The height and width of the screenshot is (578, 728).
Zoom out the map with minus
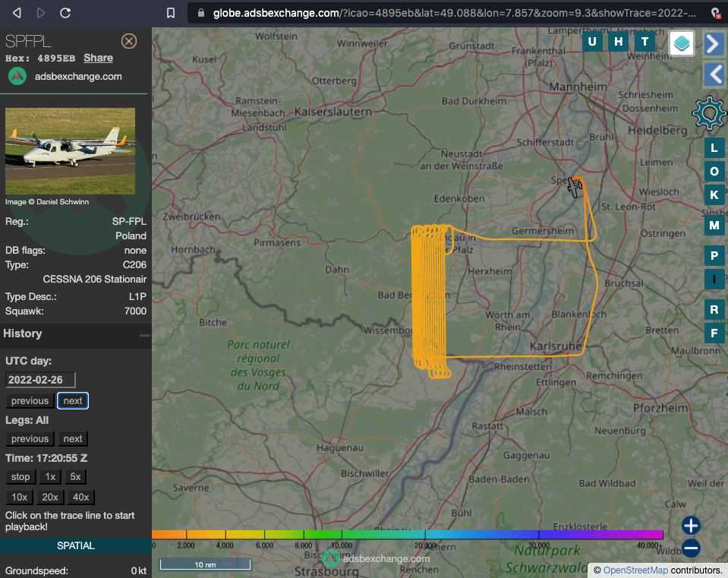[x=691, y=548]
